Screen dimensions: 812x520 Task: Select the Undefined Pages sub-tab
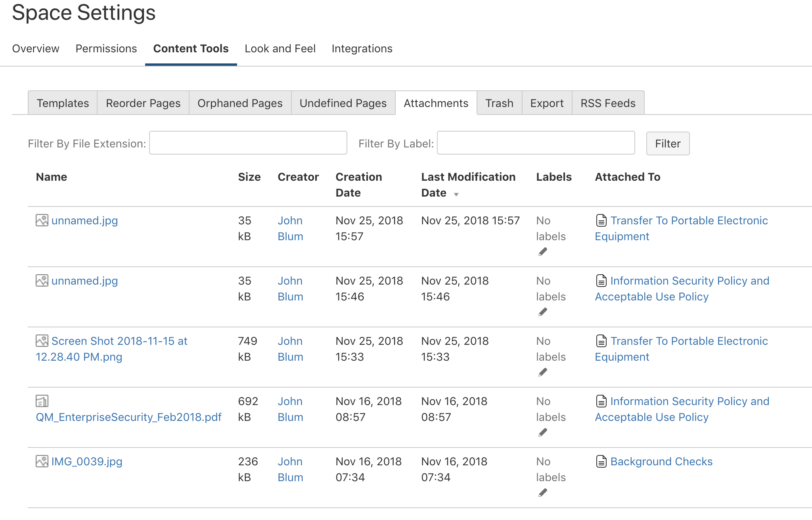343,103
